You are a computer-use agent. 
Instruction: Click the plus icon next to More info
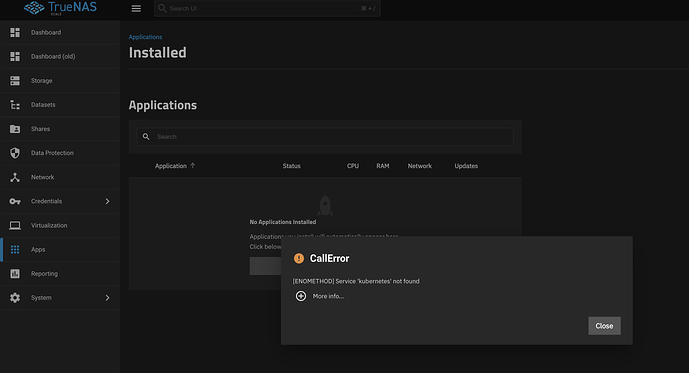(301, 296)
